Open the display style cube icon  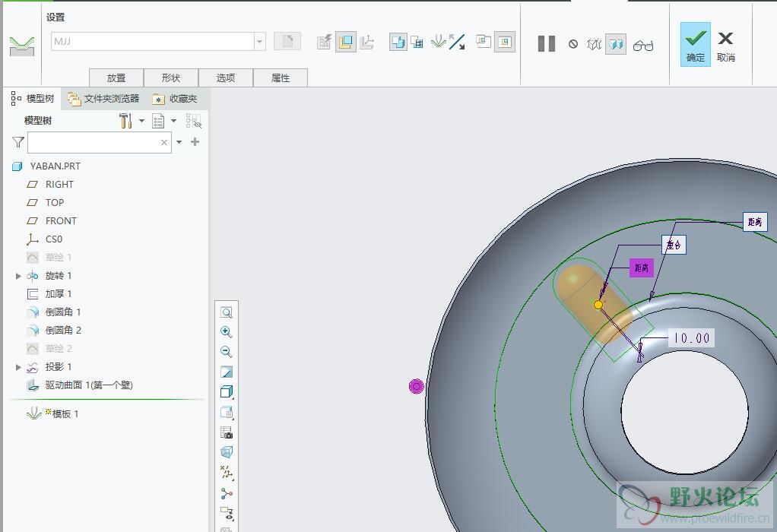(227, 392)
